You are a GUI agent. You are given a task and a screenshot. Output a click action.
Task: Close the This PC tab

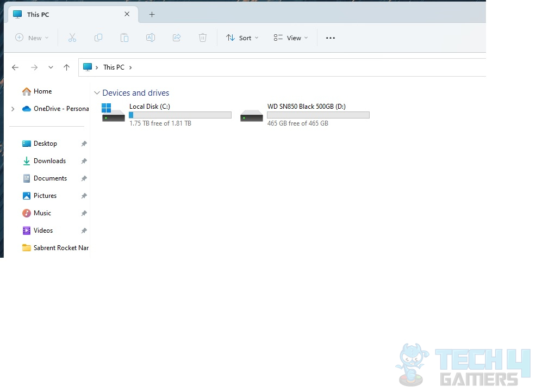click(x=127, y=14)
